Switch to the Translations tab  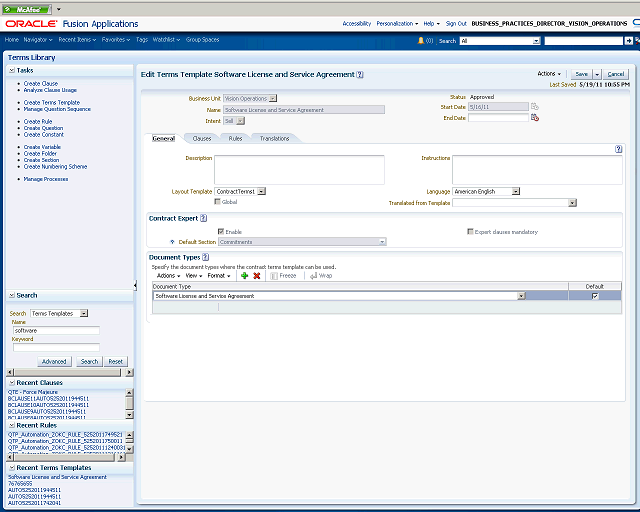coord(274,138)
